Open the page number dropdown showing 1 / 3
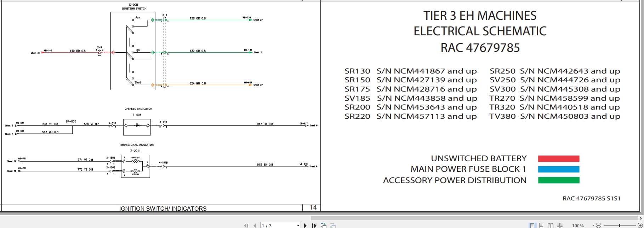The height and width of the screenshot is (228, 644). tap(298, 226)
